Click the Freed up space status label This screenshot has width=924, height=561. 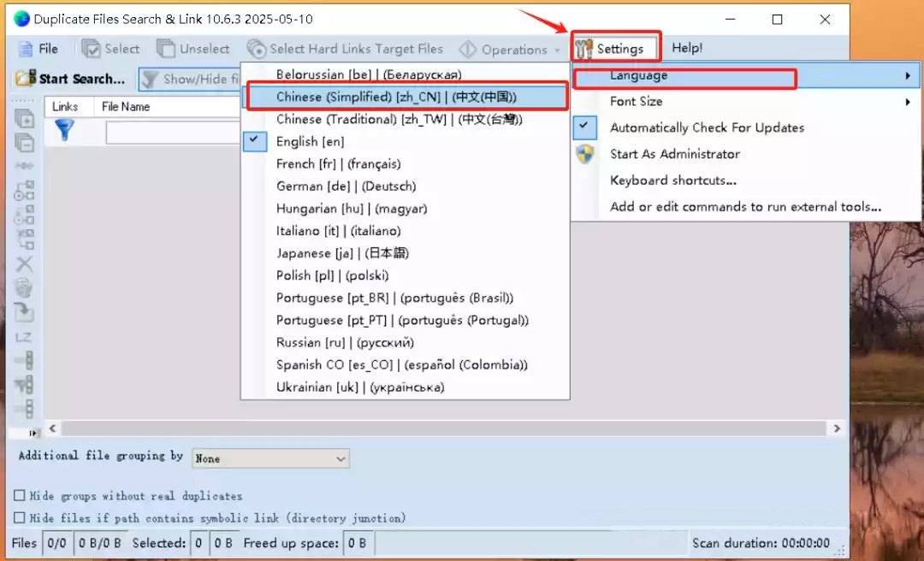pyautogui.click(x=291, y=543)
